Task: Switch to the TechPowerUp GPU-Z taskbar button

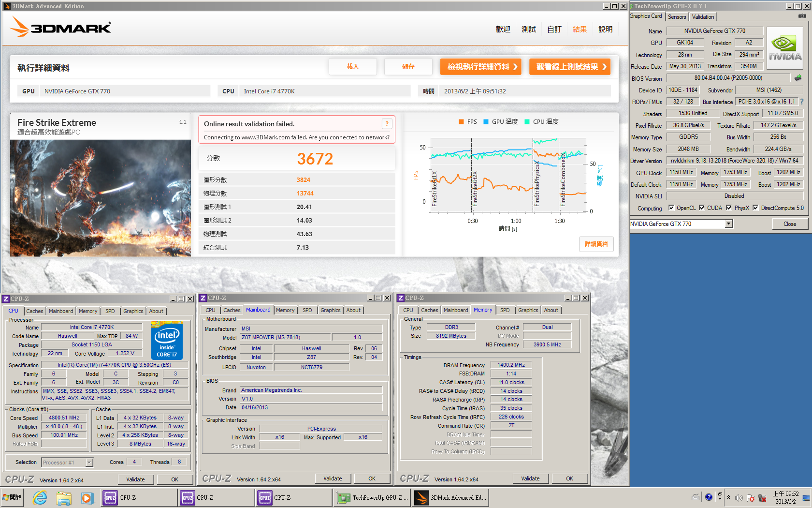Action: [x=372, y=497]
